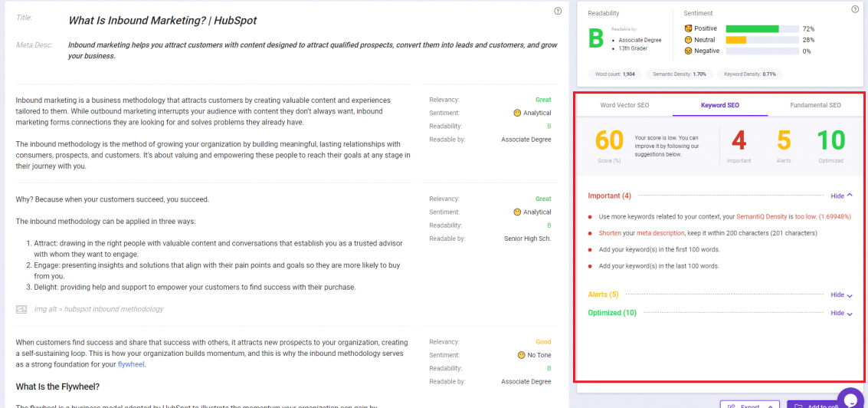Follow the flywheel link
Viewport: 868px width, 408px height.
(131, 365)
